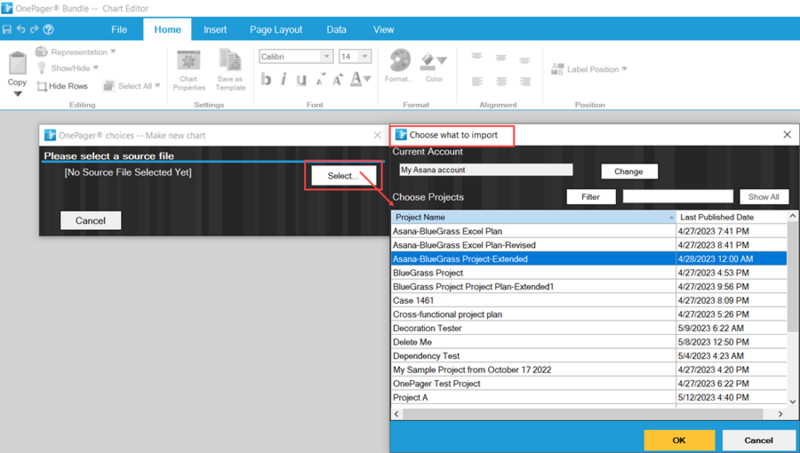800x453 pixels.
Task: Select Asana-BlueGrass Excel Plan-Revised row
Action: [589, 245]
